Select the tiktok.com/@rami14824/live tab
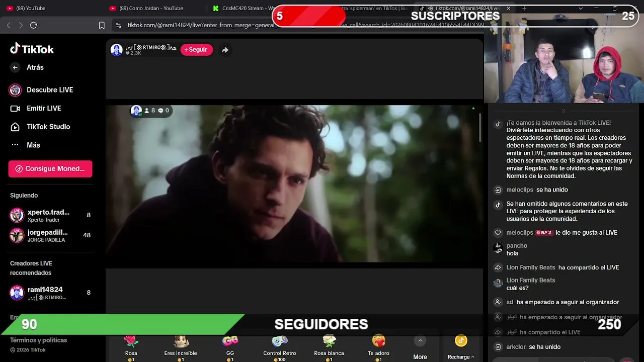This screenshot has width=644, height=362. pyautogui.click(x=465, y=8)
